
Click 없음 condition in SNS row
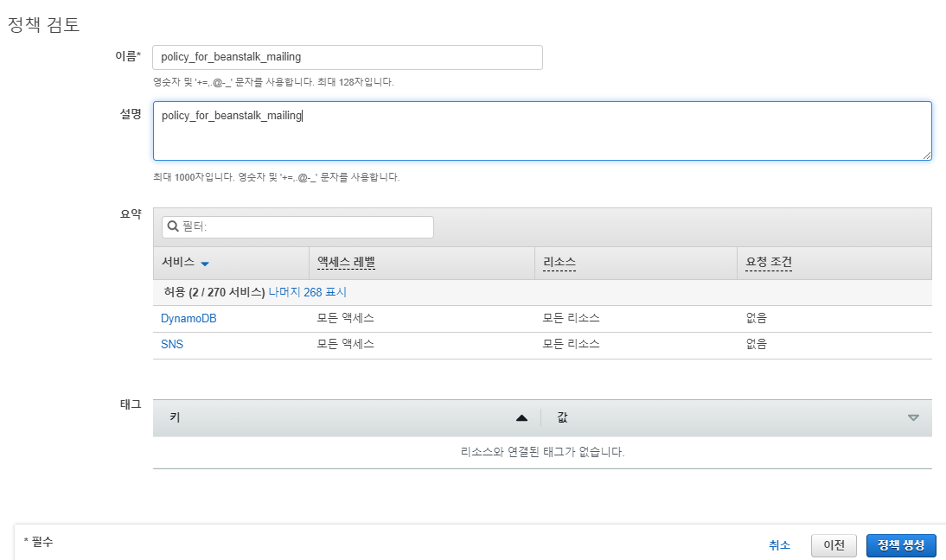pyautogui.click(x=756, y=344)
